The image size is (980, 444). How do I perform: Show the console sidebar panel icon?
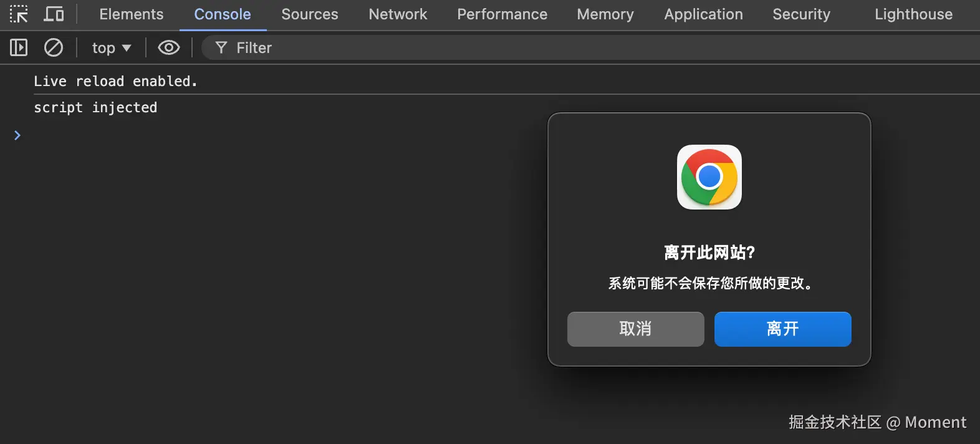tap(19, 47)
